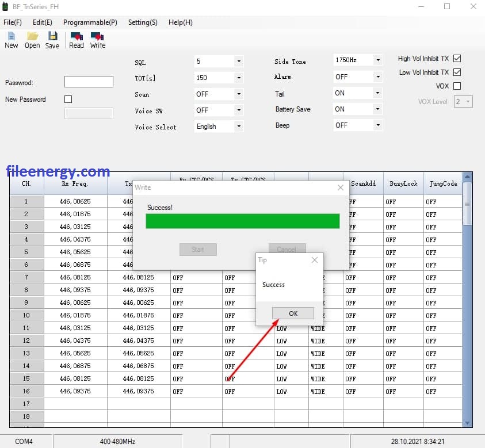Select the BusyLock column header
This screenshot has height=448, width=485.
tap(403, 183)
